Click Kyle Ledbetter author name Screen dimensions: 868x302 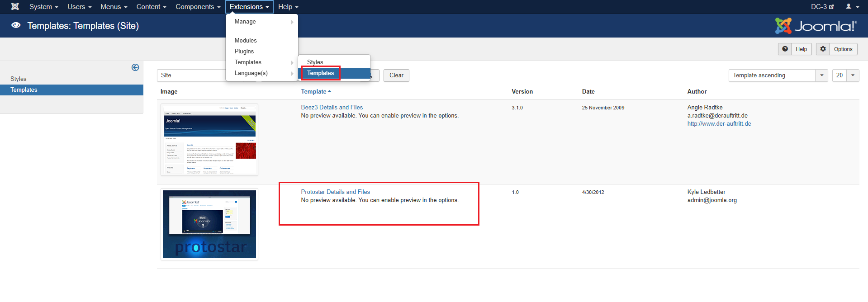click(707, 192)
